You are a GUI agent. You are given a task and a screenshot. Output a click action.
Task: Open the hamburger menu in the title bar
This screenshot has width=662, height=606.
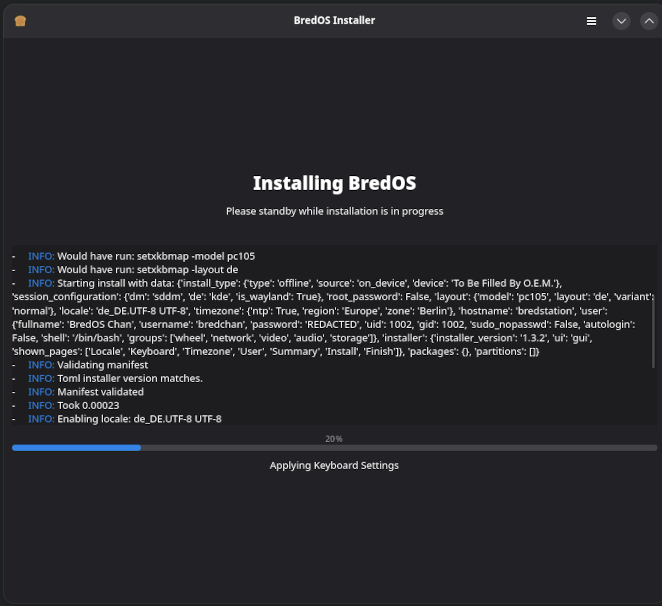(591, 21)
